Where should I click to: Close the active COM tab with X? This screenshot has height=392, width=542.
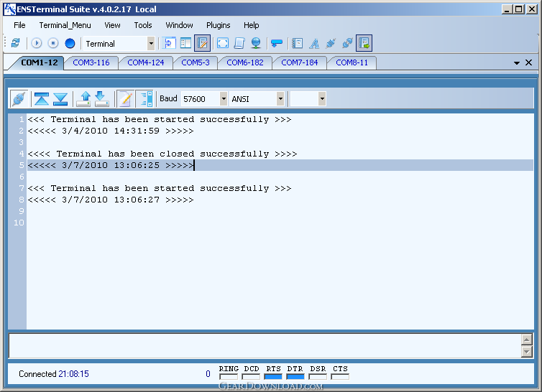coord(528,62)
